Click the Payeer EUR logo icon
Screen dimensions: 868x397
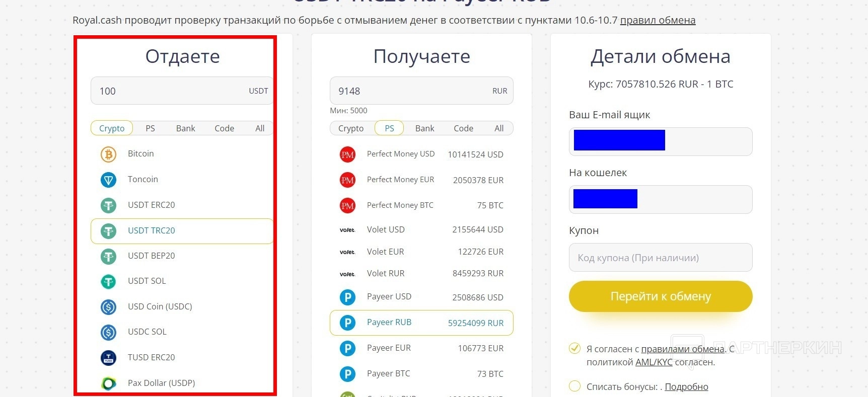[x=347, y=348]
